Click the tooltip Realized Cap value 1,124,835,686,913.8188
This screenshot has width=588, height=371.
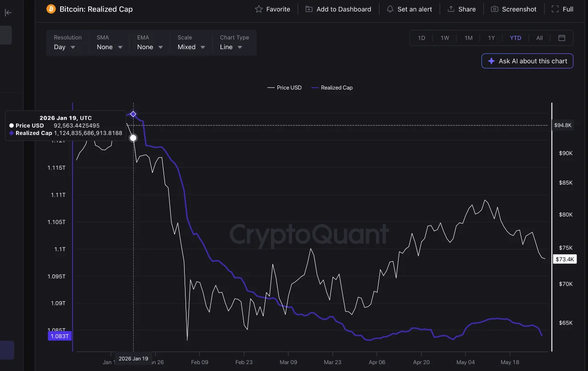pyautogui.click(x=88, y=133)
